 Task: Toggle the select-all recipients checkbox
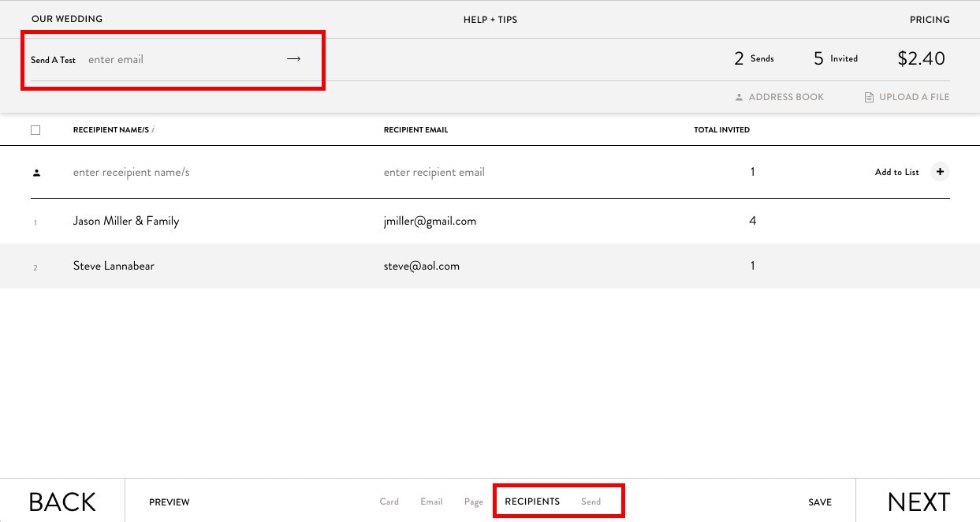click(x=35, y=130)
